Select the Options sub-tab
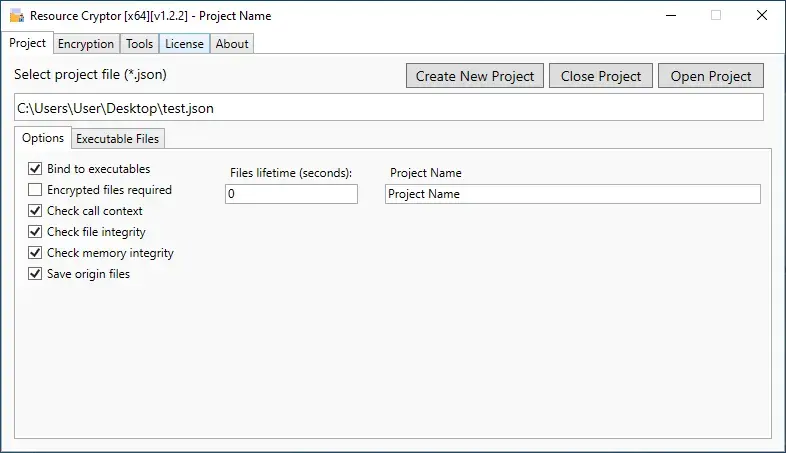786x453 pixels. pos(43,138)
